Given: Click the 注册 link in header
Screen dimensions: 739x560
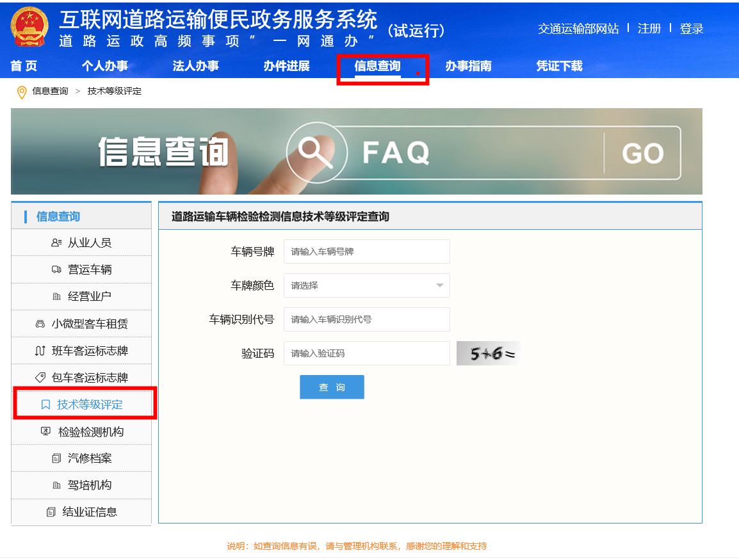Looking at the screenshot, I should (x=649, y=29).
